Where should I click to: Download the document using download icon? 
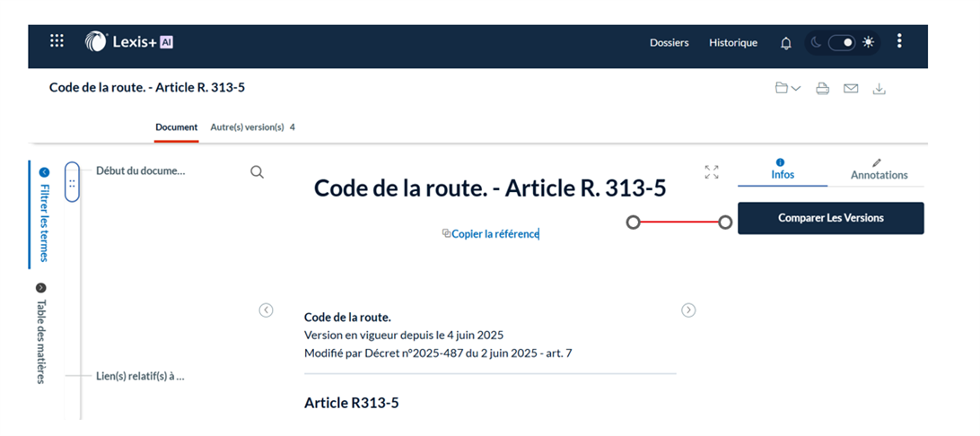pyautogui.click(x=879, y=88)
